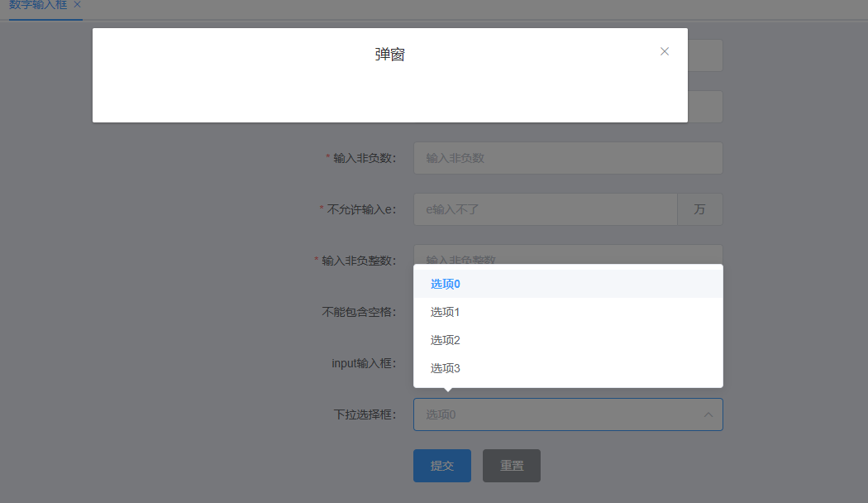Collapse the 下拉选择框 via its chevron arrow
This screenshot has width=868, height=503.
click(x=708, y=414)
